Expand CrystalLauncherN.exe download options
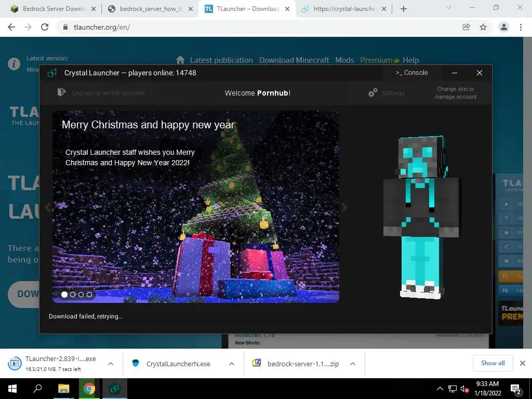 232,364
